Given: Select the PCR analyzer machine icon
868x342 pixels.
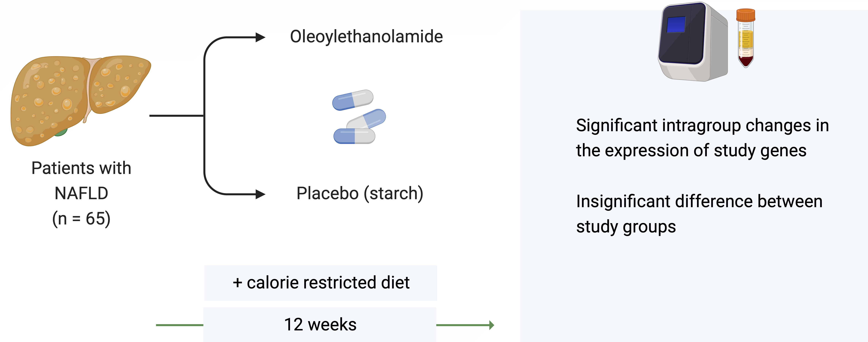Looking at the screenshot, I should [692, 42].
